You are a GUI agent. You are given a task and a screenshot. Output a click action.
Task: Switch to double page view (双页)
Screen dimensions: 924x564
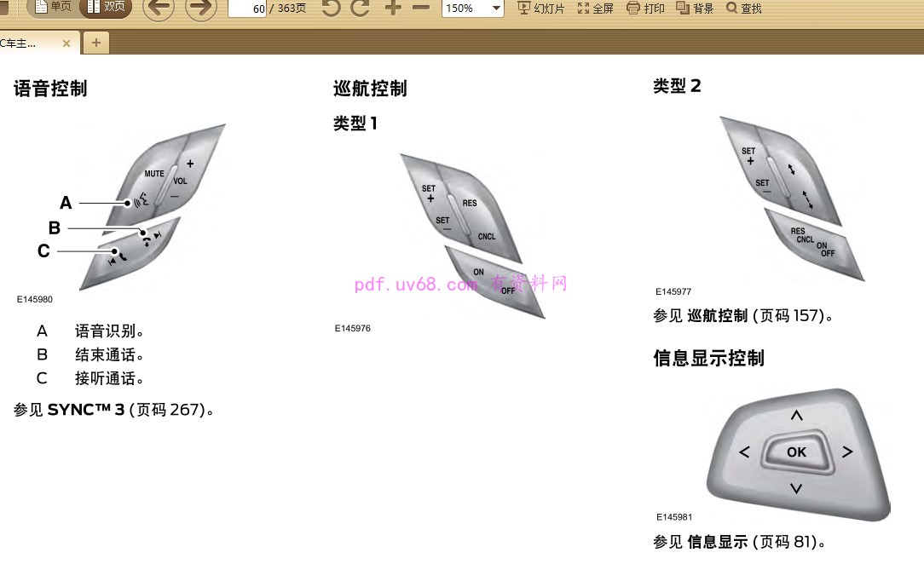point(106,8)
